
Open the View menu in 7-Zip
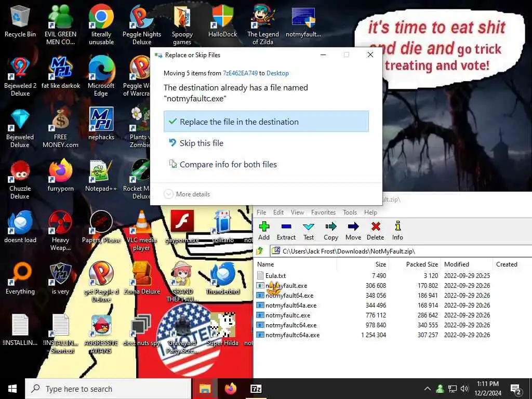(297, 212)
